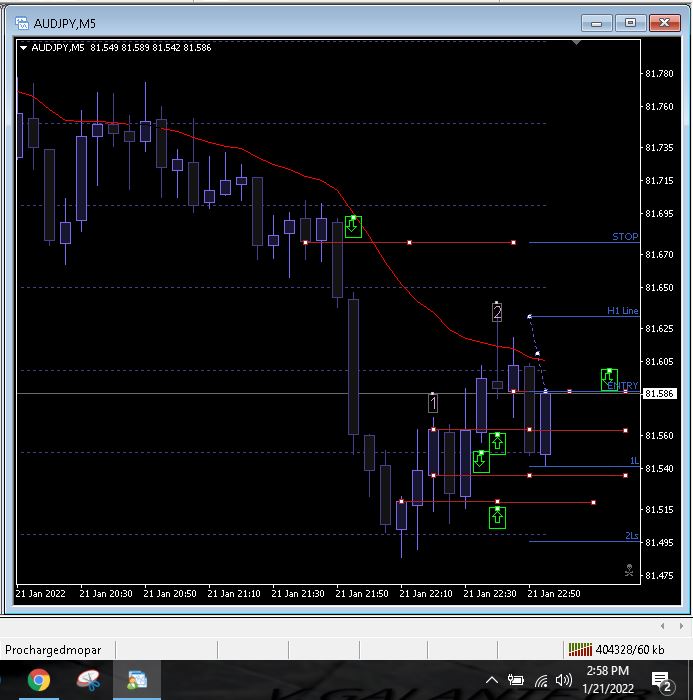Click the 2Ls line label
This screenshot has height=700, width=693.
tap(632, 535)
